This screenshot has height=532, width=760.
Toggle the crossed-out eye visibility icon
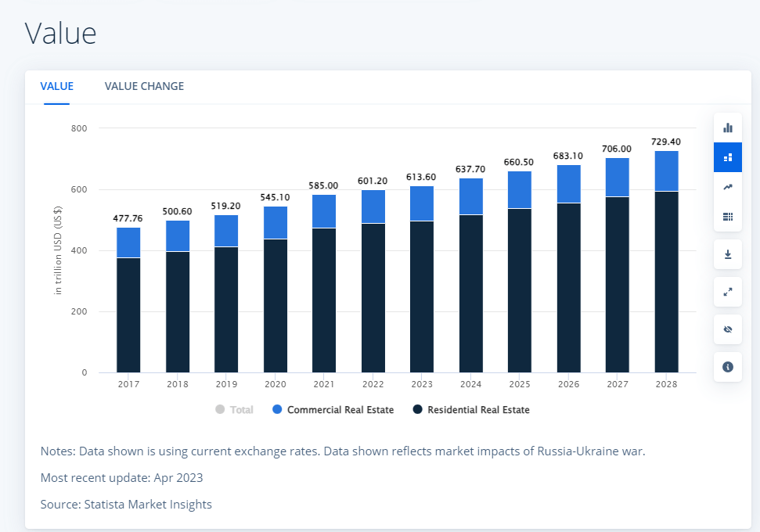point(727,329)
